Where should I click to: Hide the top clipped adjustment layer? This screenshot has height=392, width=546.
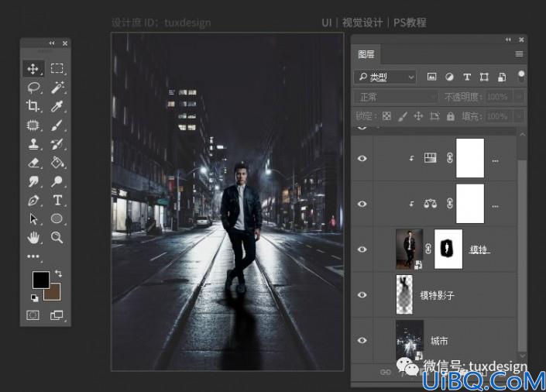click(362, 158)
